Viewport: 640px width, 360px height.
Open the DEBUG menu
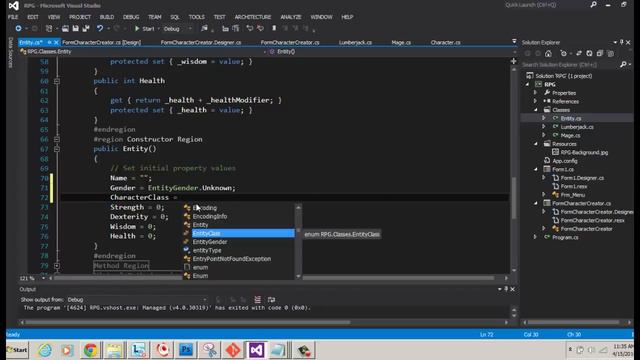131,17
